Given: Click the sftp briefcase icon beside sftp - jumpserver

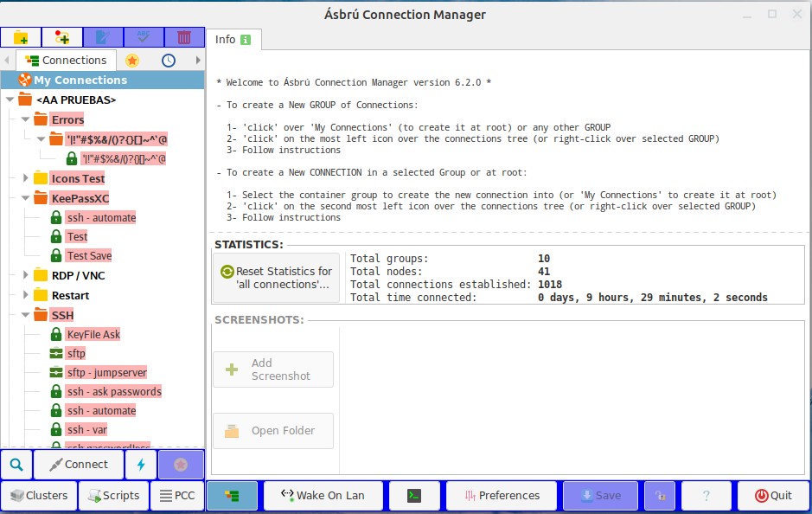Looking at the screenshot, I should click(56, 373).
